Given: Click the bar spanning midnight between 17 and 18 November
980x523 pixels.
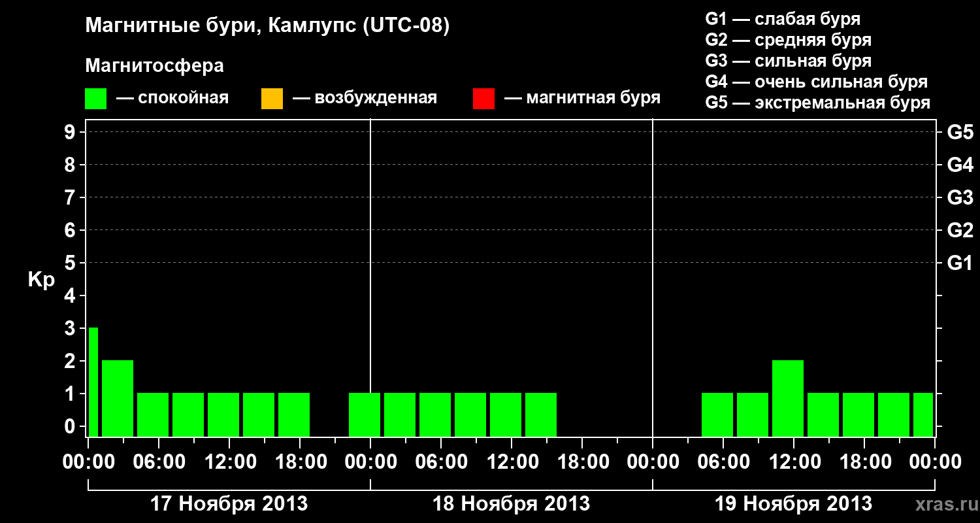Looking at the screenshot, I should click(x=365, y=414).
